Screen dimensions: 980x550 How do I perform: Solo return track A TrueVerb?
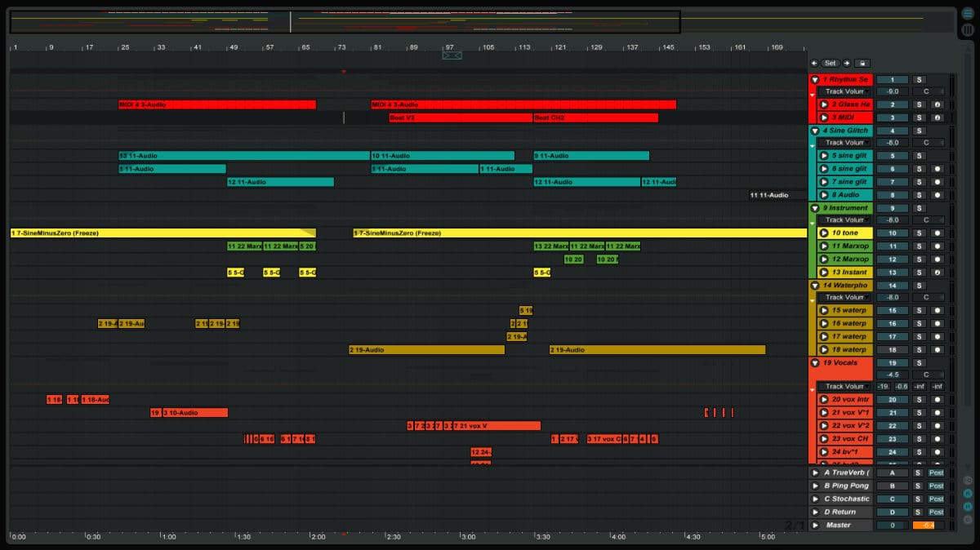coord(919,473)
